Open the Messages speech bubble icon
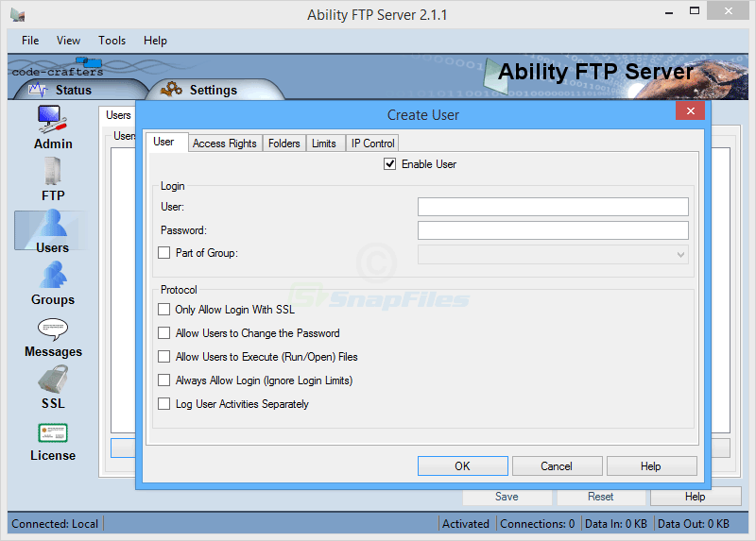The image size is (756, 541). pyautogui.click(x=53, y=329)
